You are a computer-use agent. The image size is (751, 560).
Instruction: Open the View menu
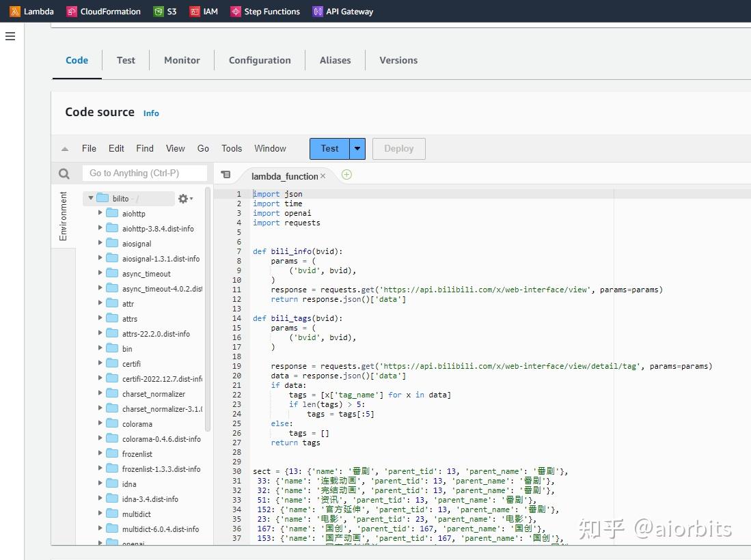(175, 148)
